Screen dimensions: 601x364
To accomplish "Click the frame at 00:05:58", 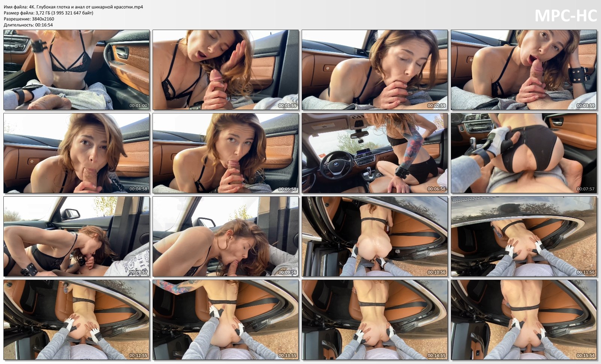I will [x=225, y=153].
